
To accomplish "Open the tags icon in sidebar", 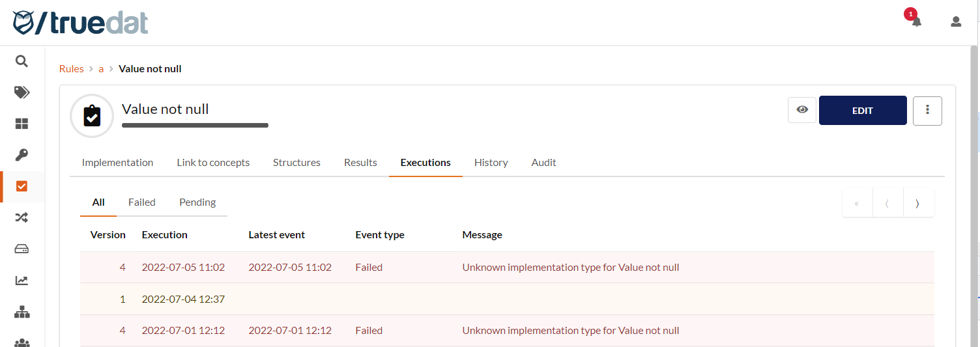I will click(x=22, y=92).
